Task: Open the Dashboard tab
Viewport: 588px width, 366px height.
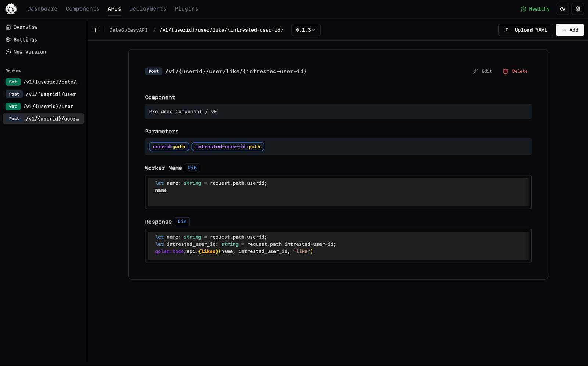Action: pos(42,9)
